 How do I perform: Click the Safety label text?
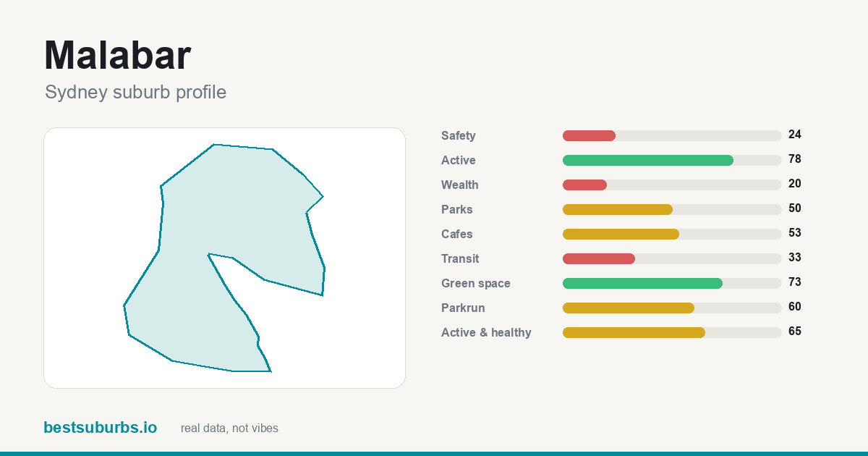click(459, 135)
